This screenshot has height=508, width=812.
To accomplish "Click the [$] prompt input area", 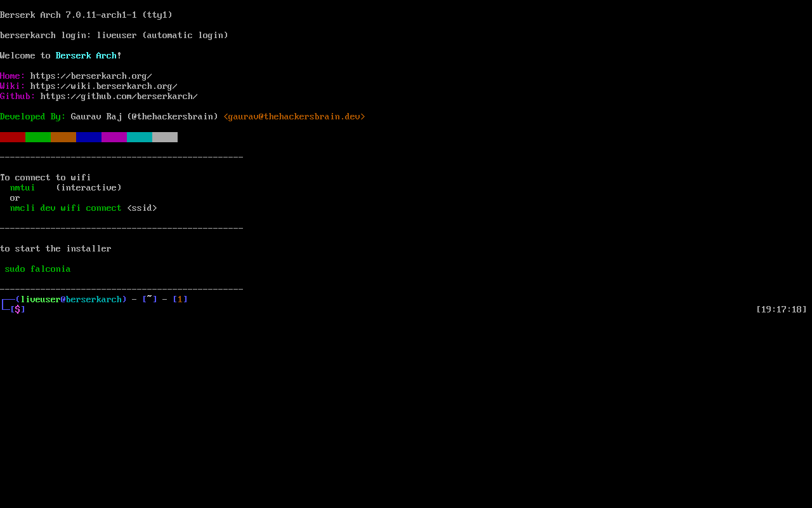I will 18,310.
